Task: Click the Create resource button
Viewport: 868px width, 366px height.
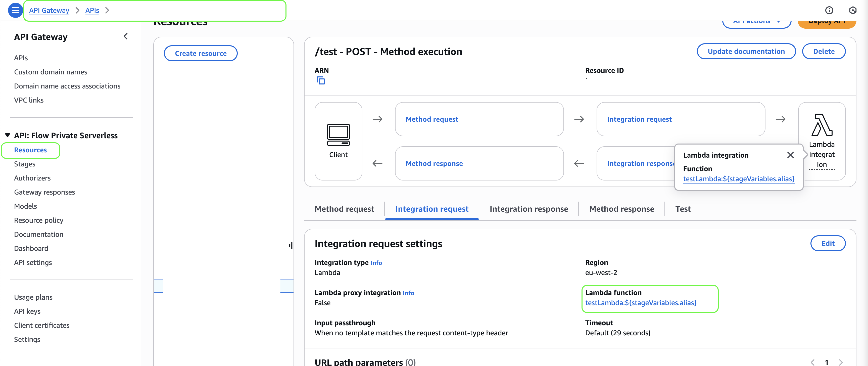Action: pyautogui.click(x=201, y=53)
